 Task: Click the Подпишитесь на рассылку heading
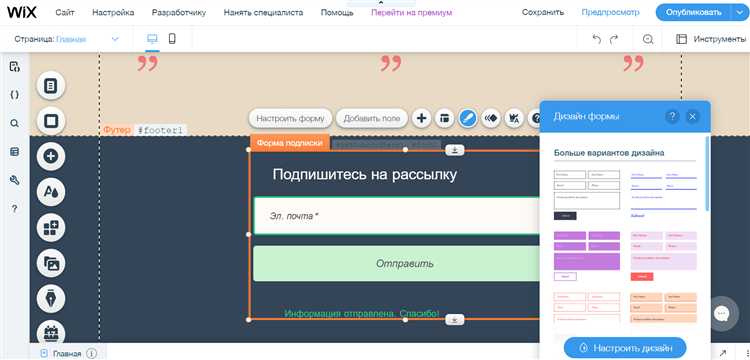pyautogui.click(x=364, y=175)
